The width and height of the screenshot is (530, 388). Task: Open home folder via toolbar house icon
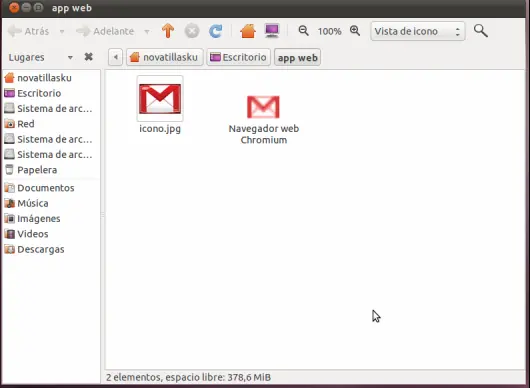coord(248,31)
